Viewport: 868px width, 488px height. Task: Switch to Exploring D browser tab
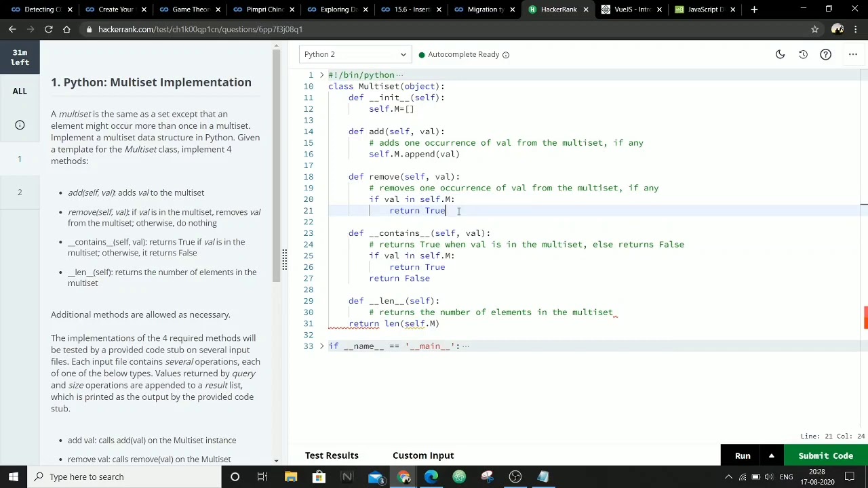[x=338, y=9]
